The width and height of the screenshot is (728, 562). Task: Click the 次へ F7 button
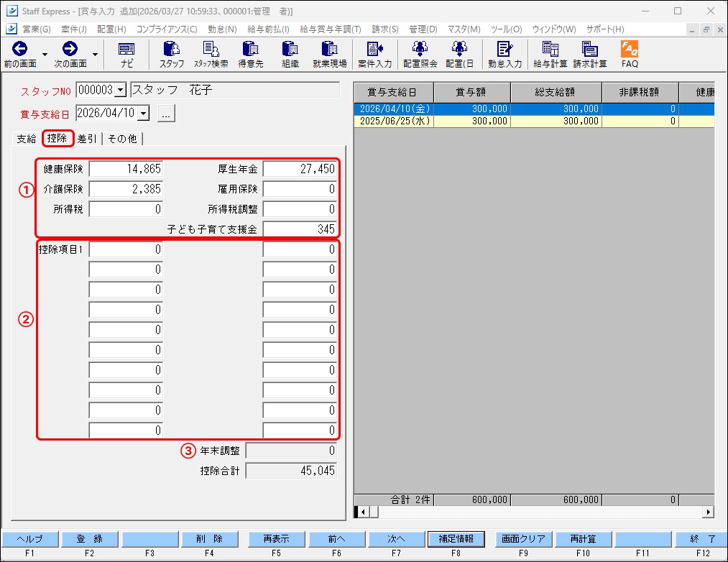click(x=397, y=539)
